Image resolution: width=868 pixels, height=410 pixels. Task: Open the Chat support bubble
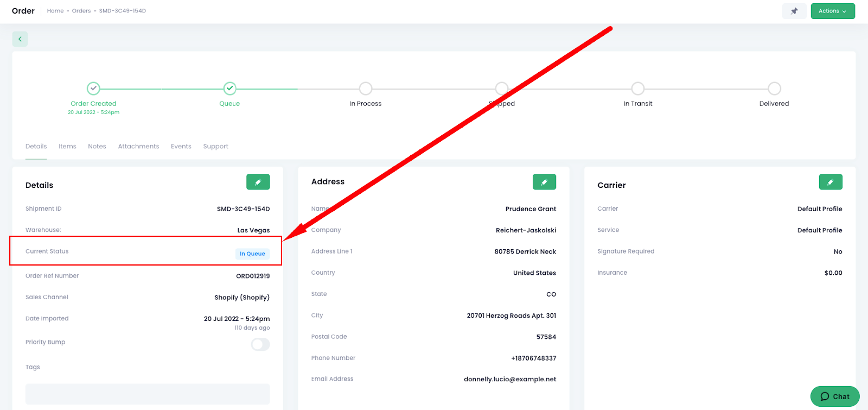click(834, 396)
